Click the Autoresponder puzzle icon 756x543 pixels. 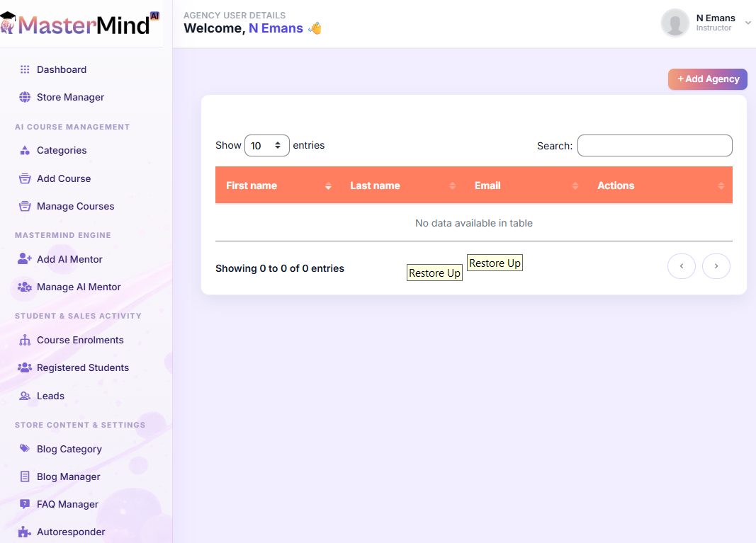click(x=25, y=532)
